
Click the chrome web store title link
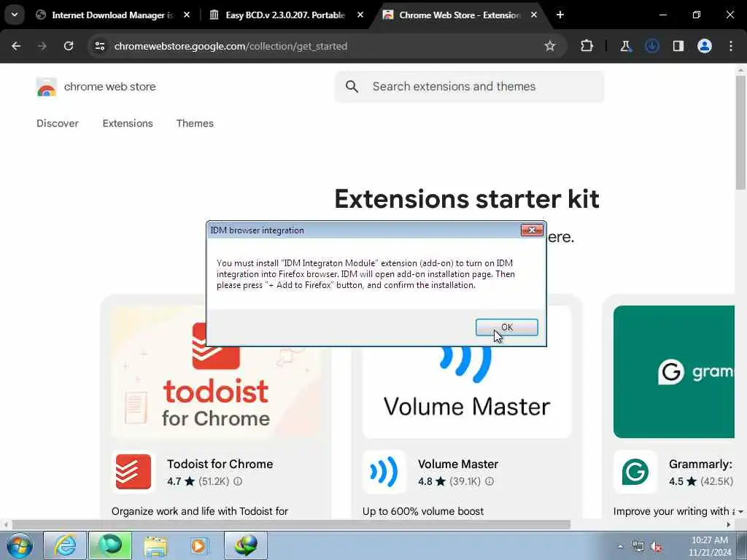[109, 87]
